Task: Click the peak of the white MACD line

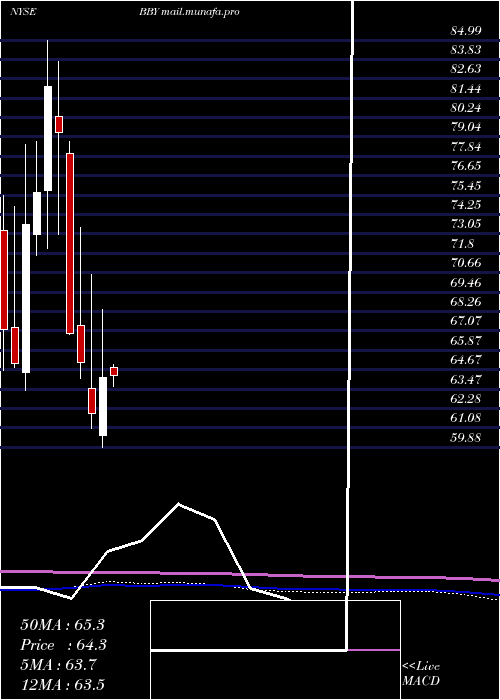Action: click(179, 504)
